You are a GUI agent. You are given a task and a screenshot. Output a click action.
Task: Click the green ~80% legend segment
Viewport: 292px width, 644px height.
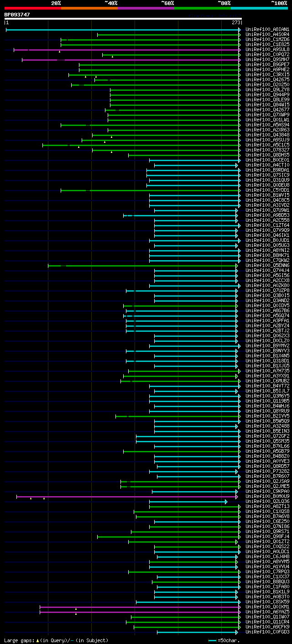pos(203,8)
